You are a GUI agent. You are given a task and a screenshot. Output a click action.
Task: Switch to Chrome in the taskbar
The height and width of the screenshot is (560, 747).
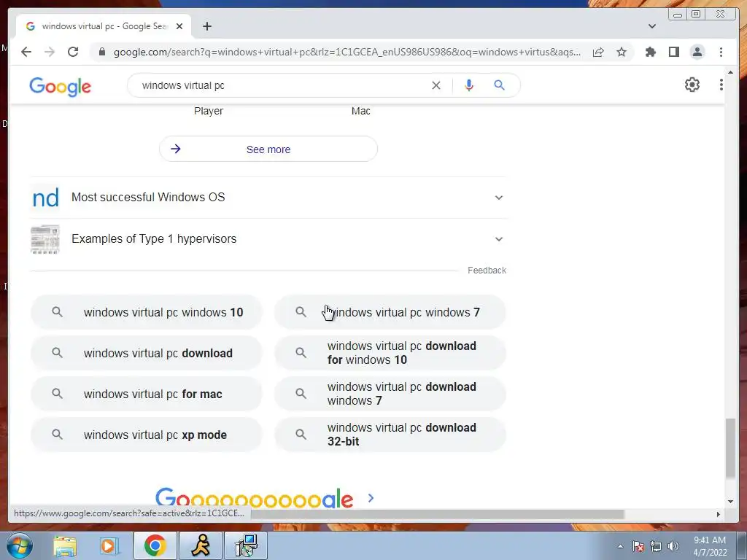coord(155,545)
